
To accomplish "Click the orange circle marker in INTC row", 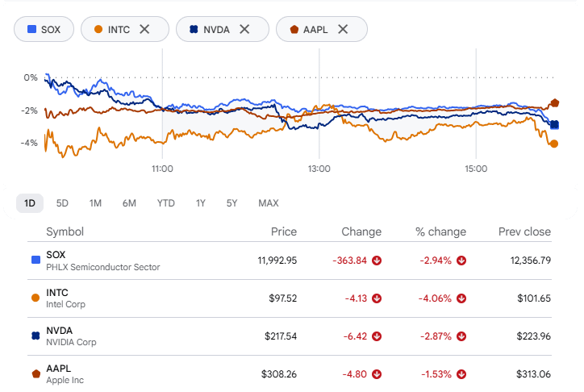I will 35,298.
